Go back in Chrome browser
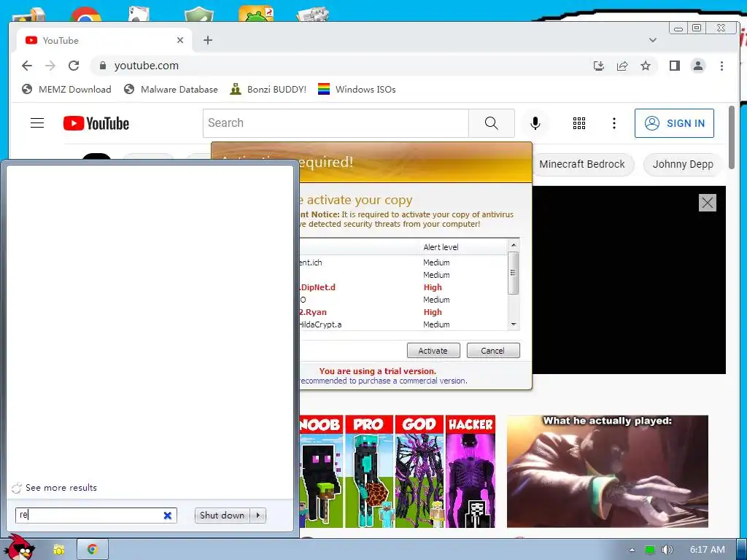 [x=27, y=66]
